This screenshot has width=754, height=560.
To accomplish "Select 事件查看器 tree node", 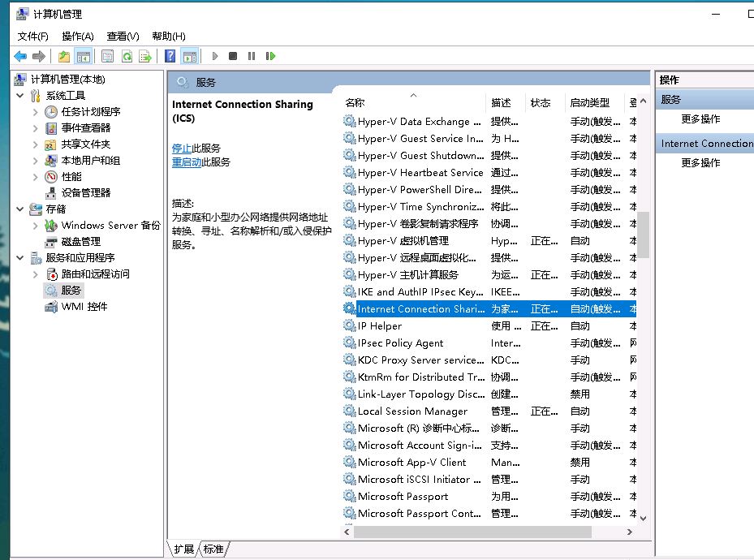I will point(86,128).
